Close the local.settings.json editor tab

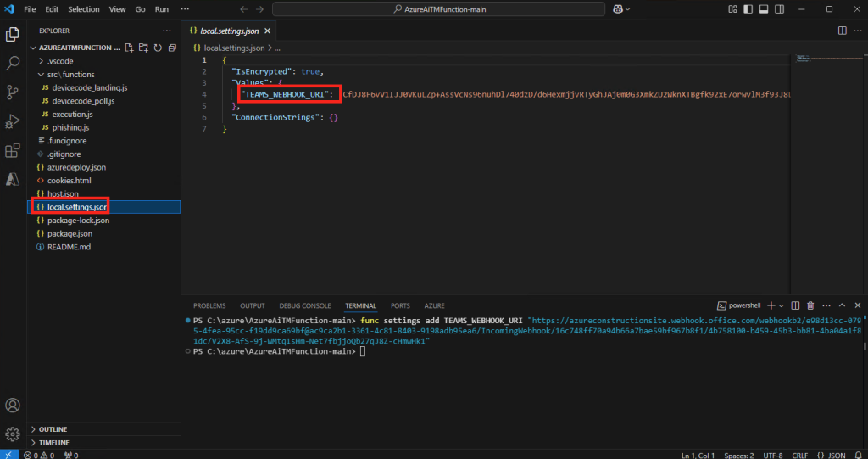coord(267,31)
